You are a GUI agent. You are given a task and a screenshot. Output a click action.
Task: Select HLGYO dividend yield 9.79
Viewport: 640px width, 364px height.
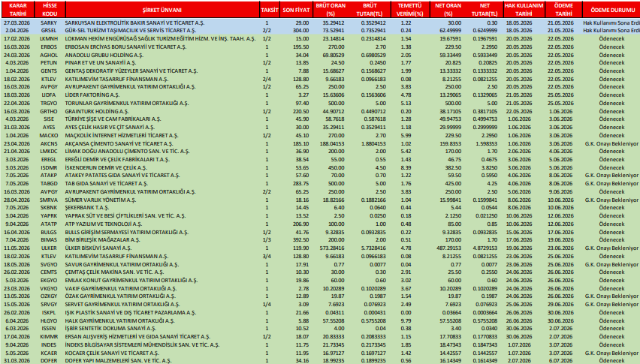406,320
